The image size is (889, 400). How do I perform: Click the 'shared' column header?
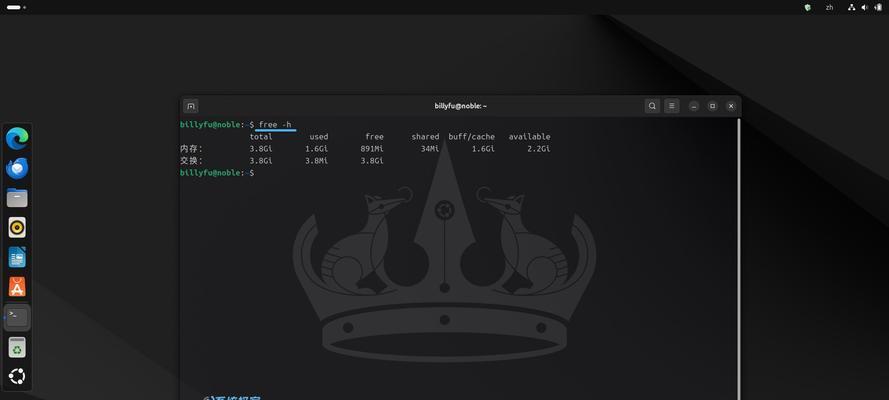click(425, 137)
